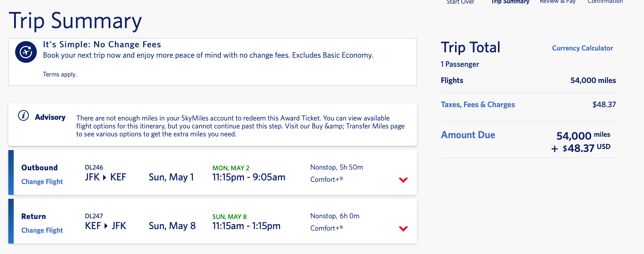Click the Outbound Comfort+ cabin label
Viewport: 644px width, 254px height.
click(327, 179)
